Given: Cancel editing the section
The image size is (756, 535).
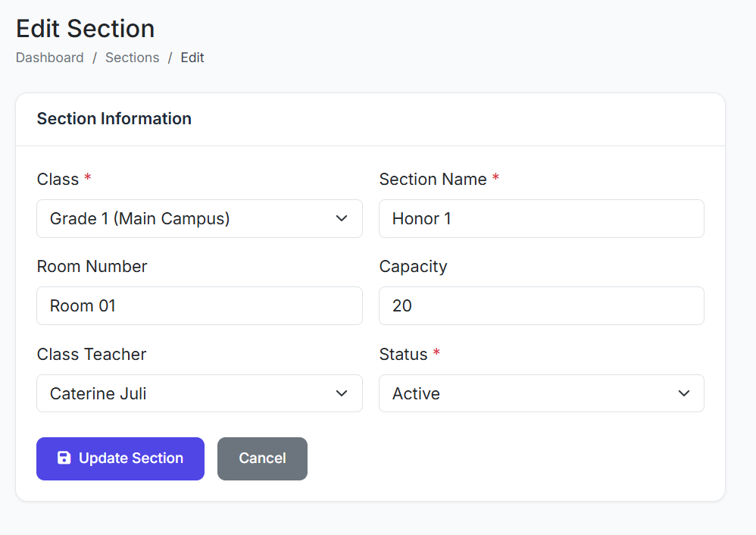Looking at the screenshot, I should tap(262, 458).
